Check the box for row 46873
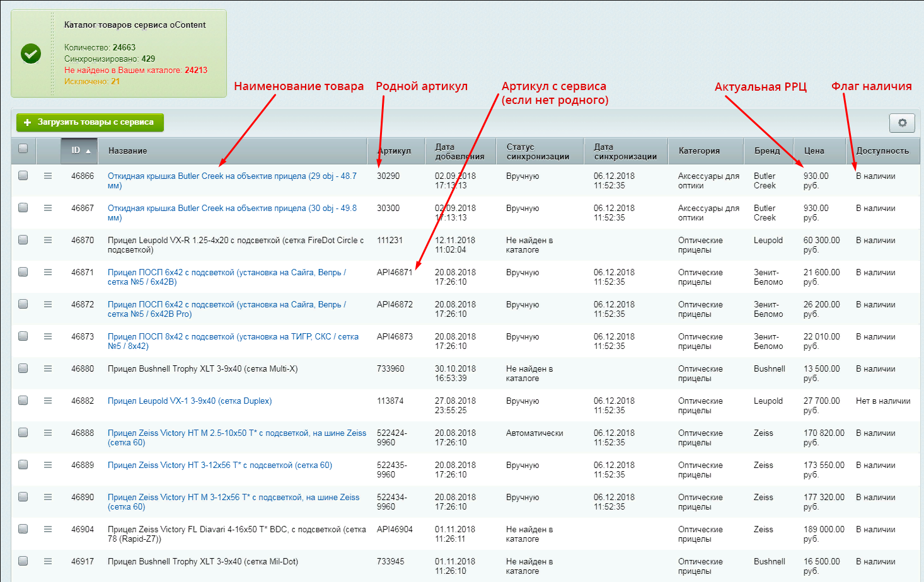924x582 pixels. pos(23,336)
